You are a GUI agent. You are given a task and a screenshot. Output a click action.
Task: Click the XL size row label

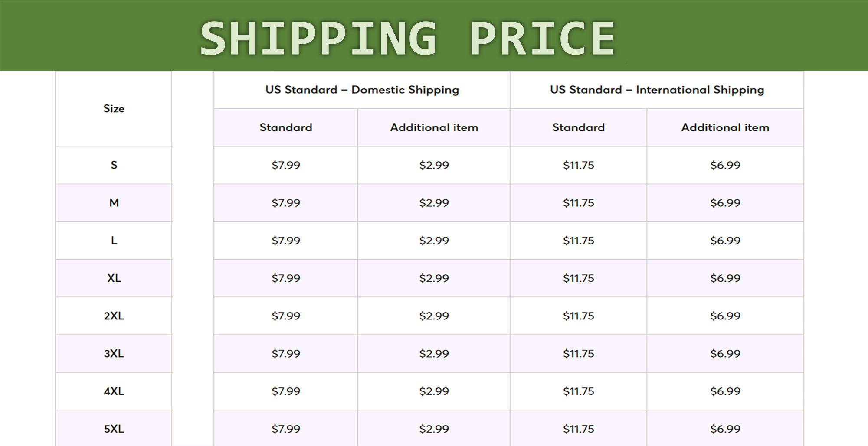click(114, 278)
